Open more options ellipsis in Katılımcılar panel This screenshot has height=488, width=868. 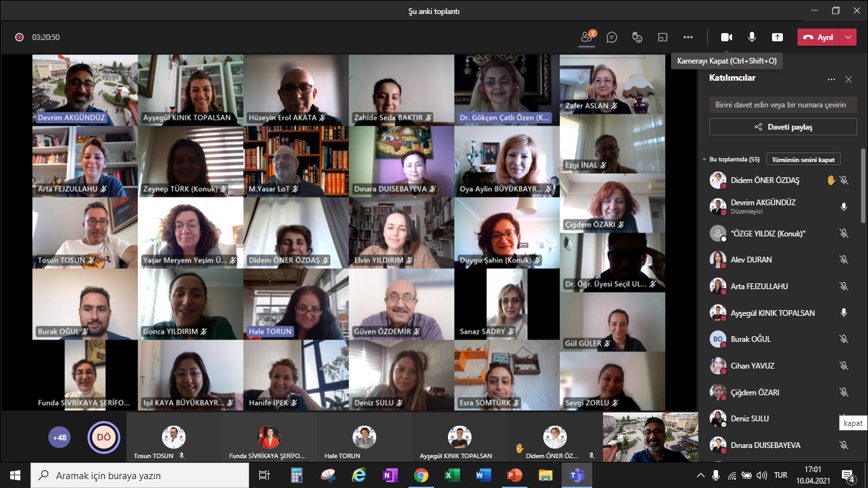(x=831, y=79)
